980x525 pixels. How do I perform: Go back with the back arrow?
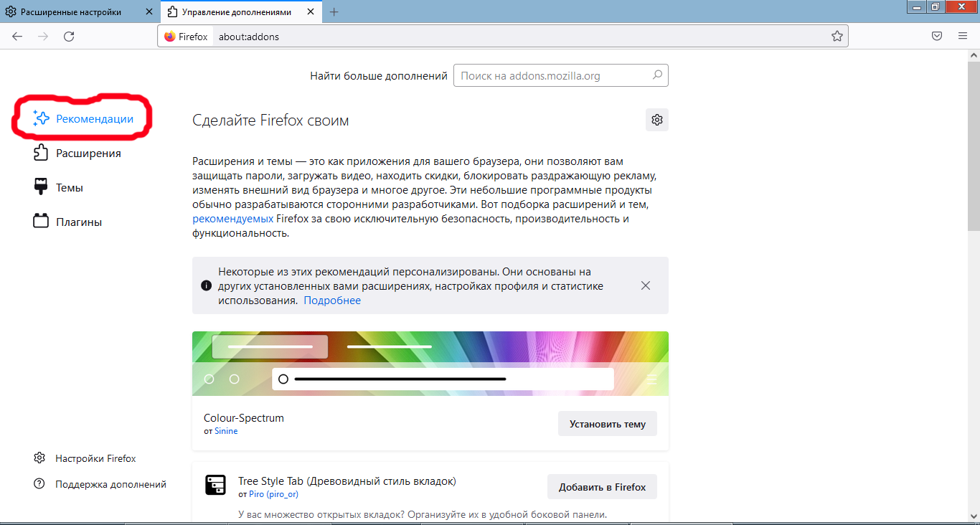pos(17,37)
